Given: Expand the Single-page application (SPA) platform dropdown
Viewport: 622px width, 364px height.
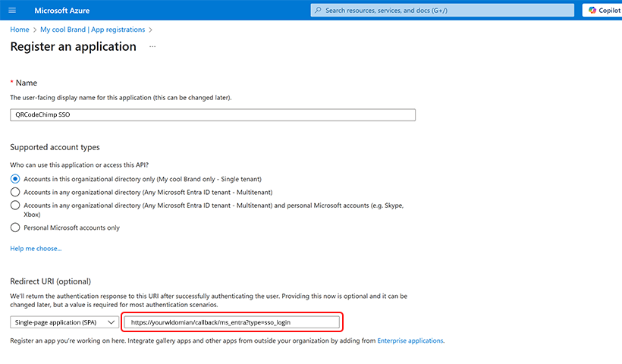Looking at the screenshot, I should click(64, 322).
